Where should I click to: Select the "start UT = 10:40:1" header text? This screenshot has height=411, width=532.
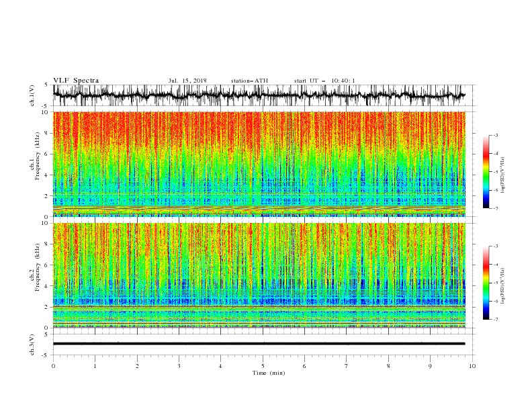pyautogui.click(x=324, y=81)
